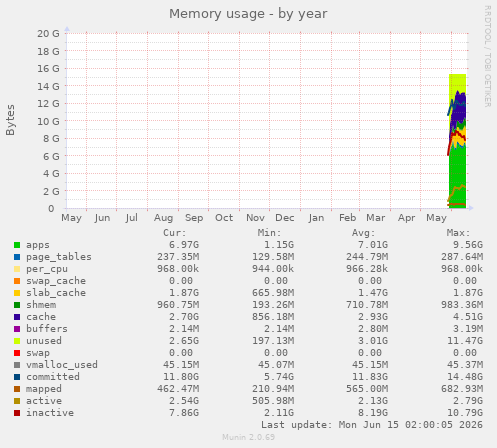Click the 'inactive' legend label
Viewport: 497px width, 448px height.
point(50,413)
